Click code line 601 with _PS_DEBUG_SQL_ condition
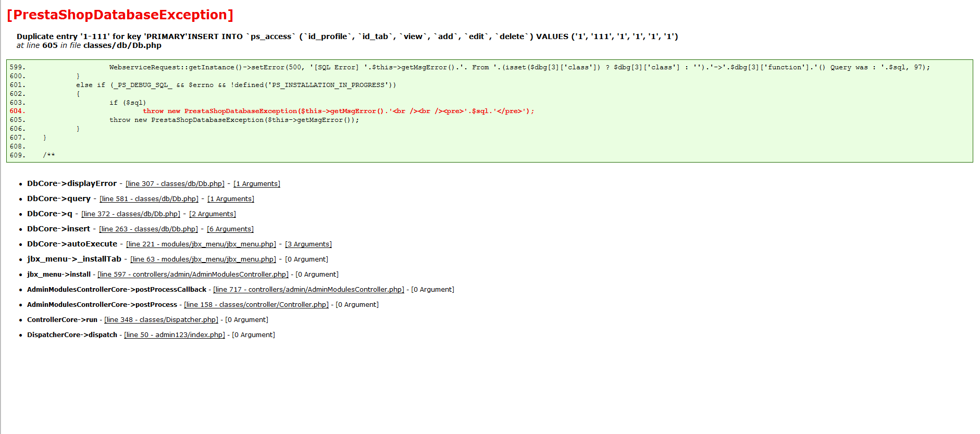The height and width of the screenshot is (434, 980). (x=236, y=85)
